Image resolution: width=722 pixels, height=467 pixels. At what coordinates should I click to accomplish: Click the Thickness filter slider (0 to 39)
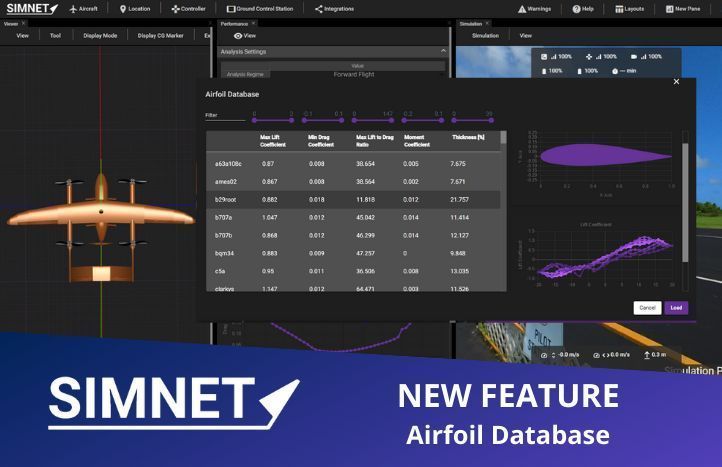click(x=472, y=120)
